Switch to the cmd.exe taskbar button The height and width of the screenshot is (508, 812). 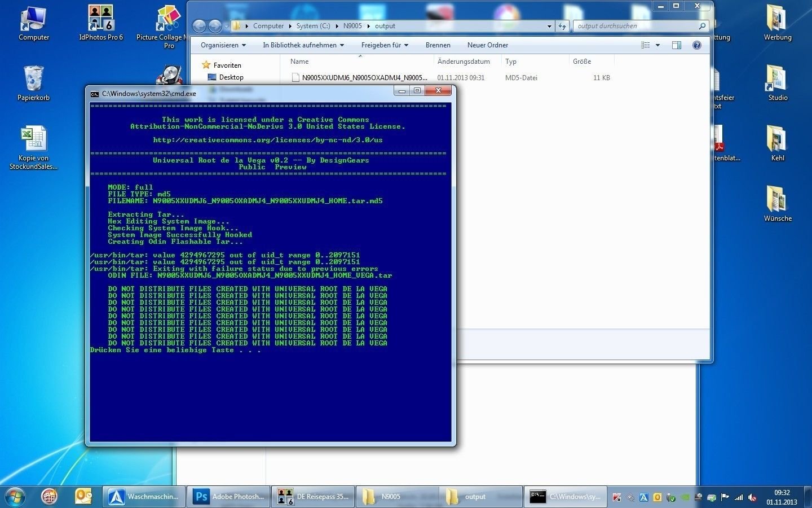566,497
